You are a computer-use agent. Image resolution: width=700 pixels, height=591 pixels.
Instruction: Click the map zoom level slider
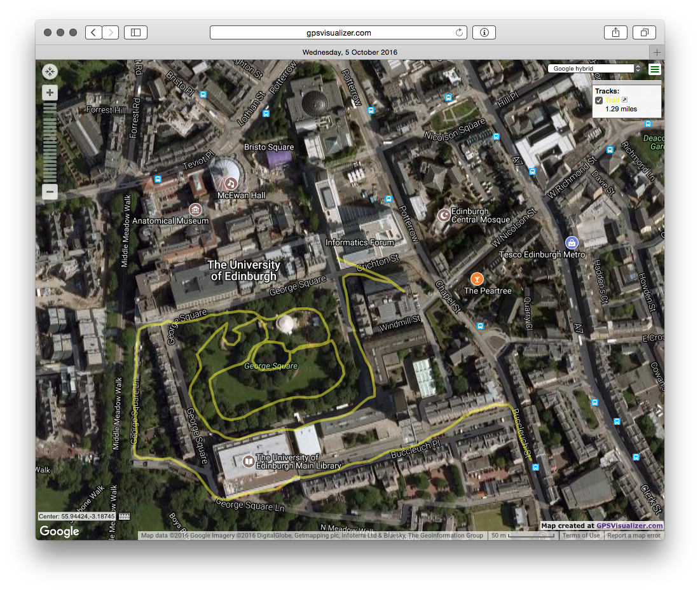click(50, 143)
